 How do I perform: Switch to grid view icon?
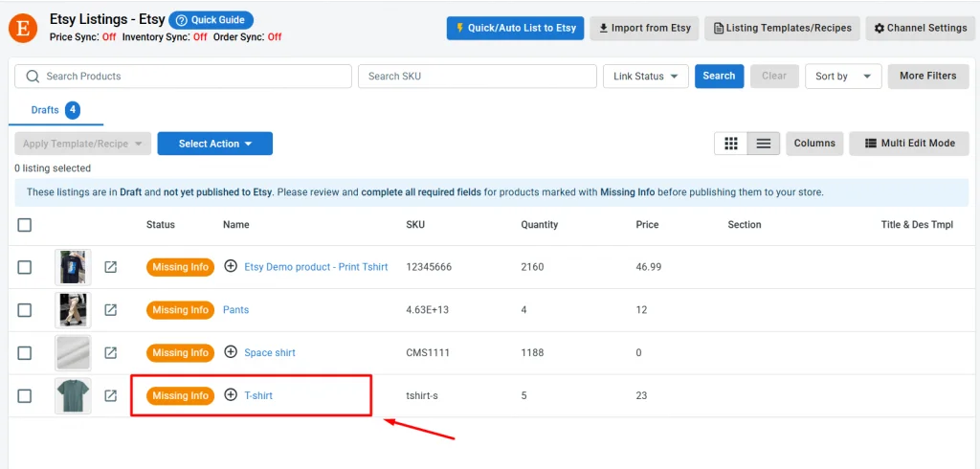[731, 144]
